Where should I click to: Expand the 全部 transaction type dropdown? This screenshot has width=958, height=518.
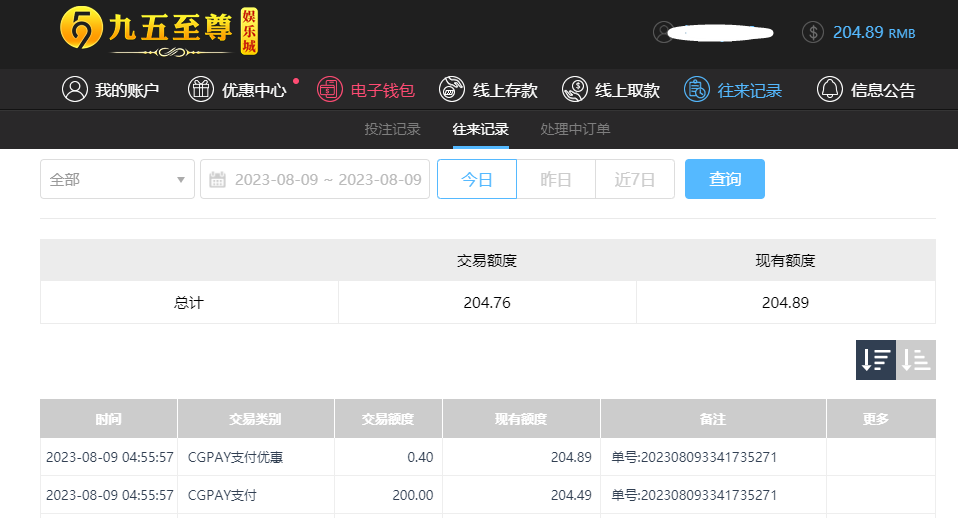pos(117,179)
